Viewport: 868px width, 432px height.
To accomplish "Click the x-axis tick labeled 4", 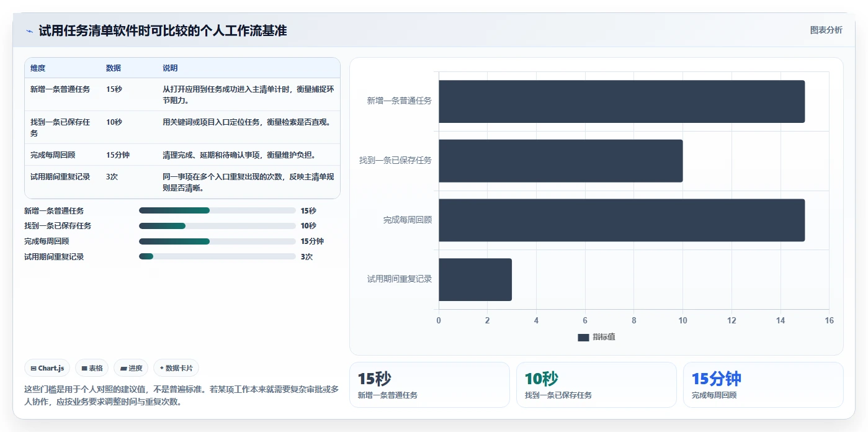I will click(x=536, y=321).
